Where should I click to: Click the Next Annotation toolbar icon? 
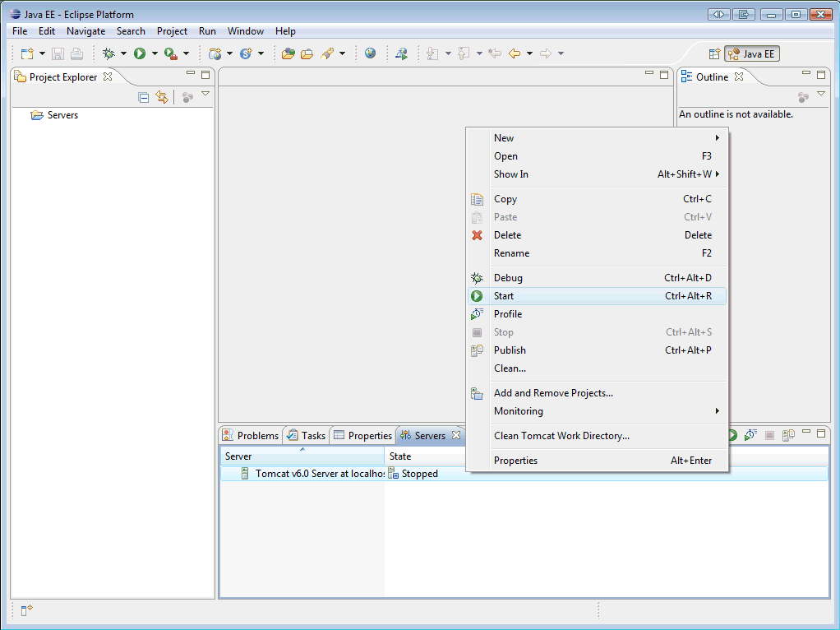coord(432,53)
